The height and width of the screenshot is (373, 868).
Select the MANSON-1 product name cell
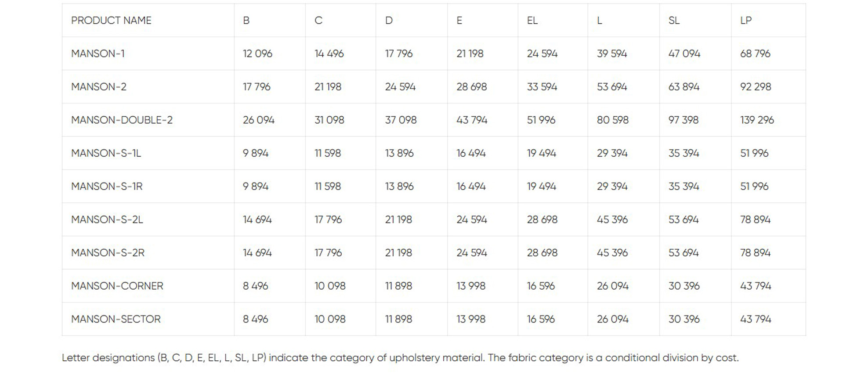point(98,54)
